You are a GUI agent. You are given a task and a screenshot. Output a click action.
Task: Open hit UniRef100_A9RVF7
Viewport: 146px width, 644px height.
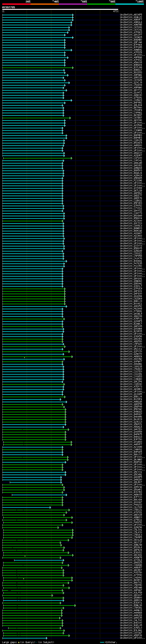point(131,20)
